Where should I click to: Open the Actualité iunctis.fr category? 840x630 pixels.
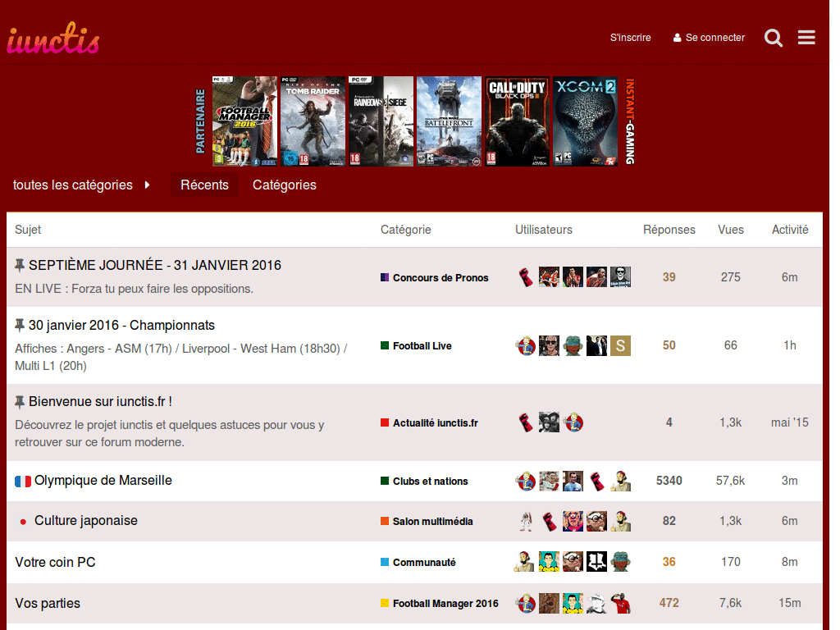(x=429, y=422)
